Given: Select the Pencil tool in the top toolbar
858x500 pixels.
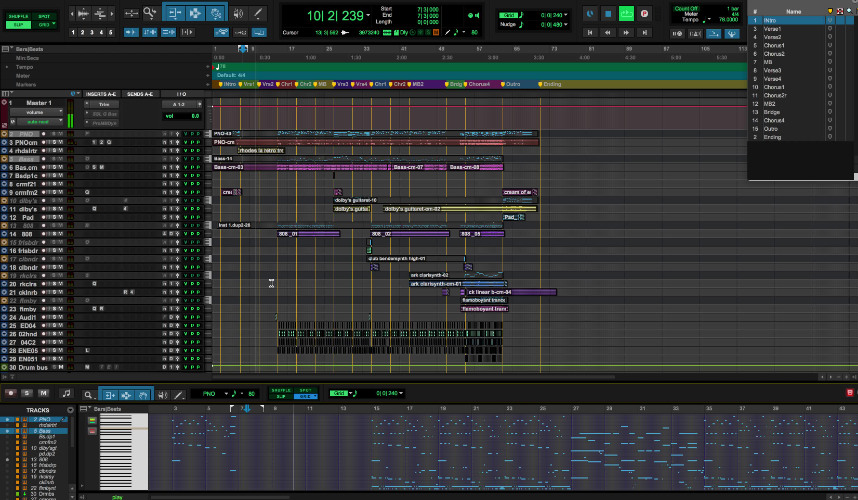Looking at the screenshot, I should [x=257, y=13].
